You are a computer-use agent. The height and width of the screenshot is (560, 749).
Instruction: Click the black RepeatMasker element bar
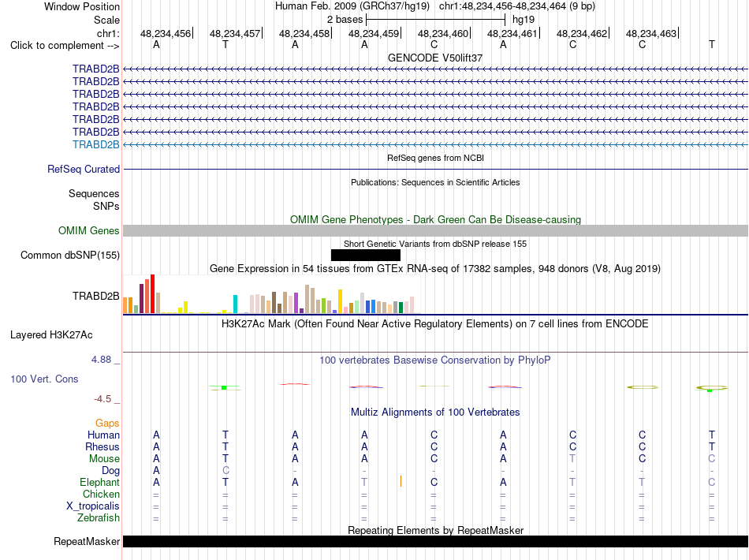click(435, 541)
